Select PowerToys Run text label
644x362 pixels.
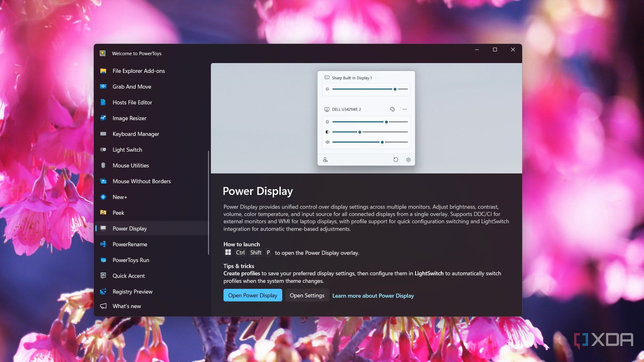(131, 260)
